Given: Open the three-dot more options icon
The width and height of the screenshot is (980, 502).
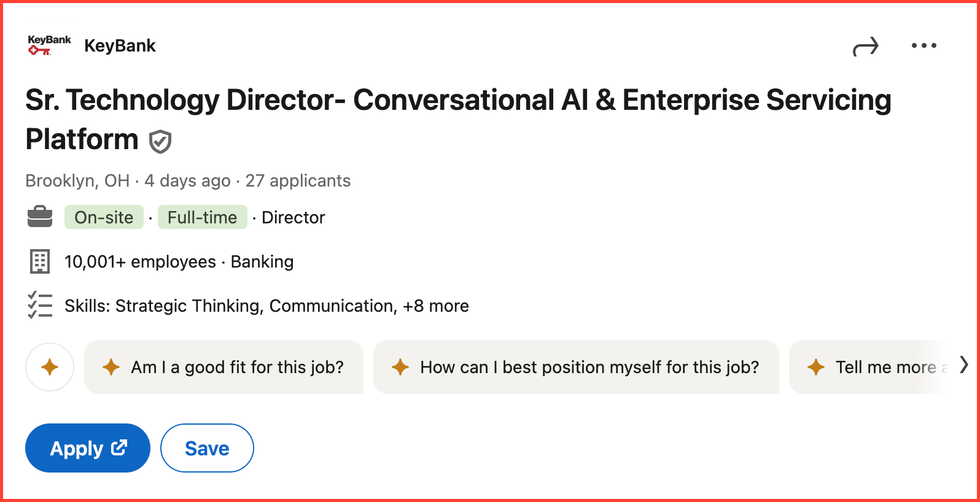Looking at the screenshot, I should (924, 45).
